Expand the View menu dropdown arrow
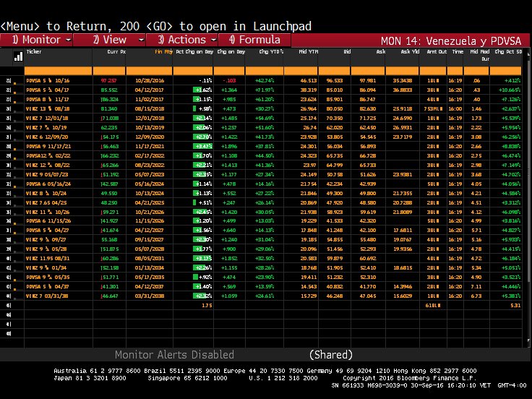532x399 pixels. click(x=141, y=40)
